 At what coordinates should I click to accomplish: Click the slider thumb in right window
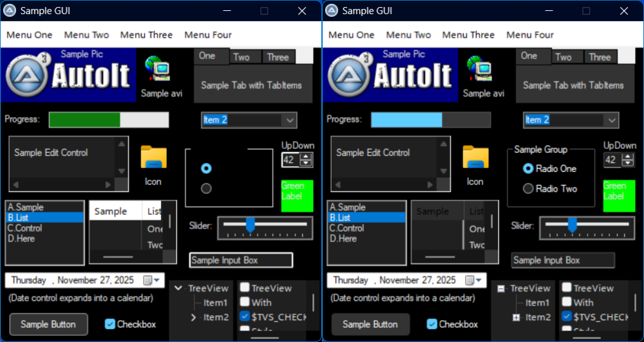point(572,224)
